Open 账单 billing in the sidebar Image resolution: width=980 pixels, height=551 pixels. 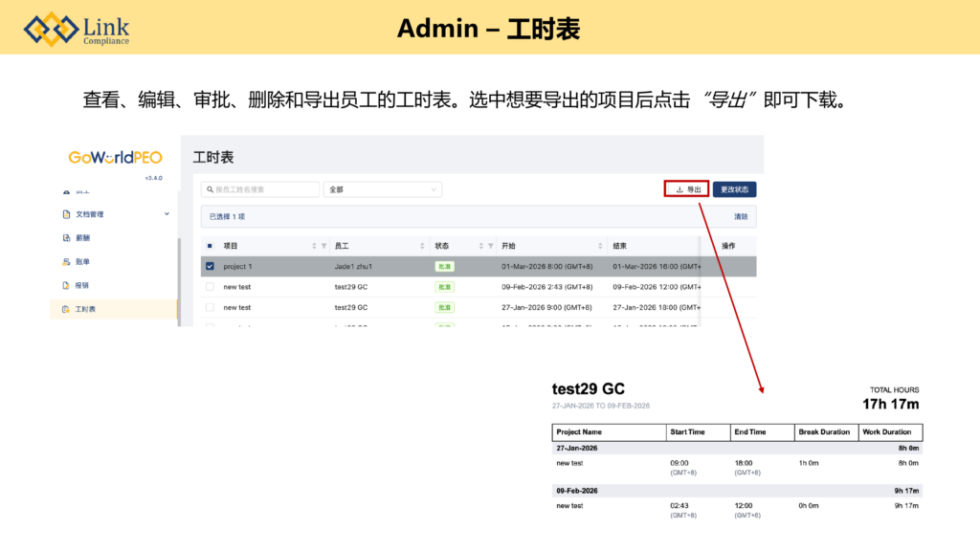pos(82,261)
